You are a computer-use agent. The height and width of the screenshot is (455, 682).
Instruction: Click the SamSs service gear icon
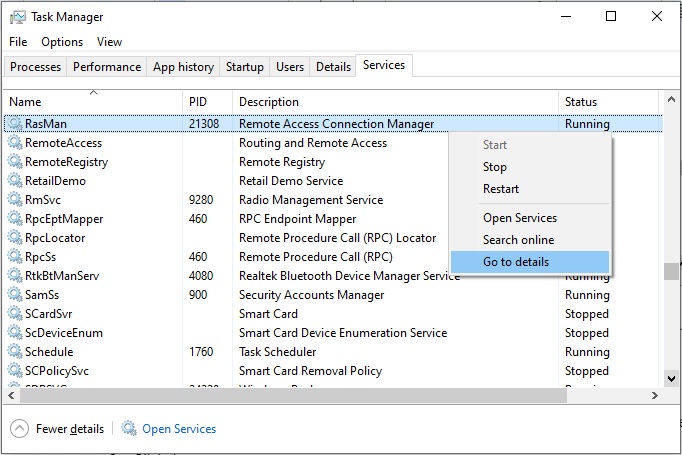15,294
